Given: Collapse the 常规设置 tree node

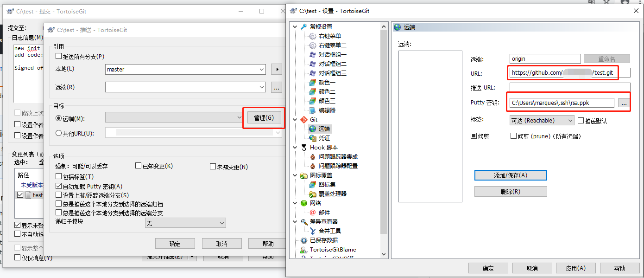Looking at the screenshot, I should [295, 26].
